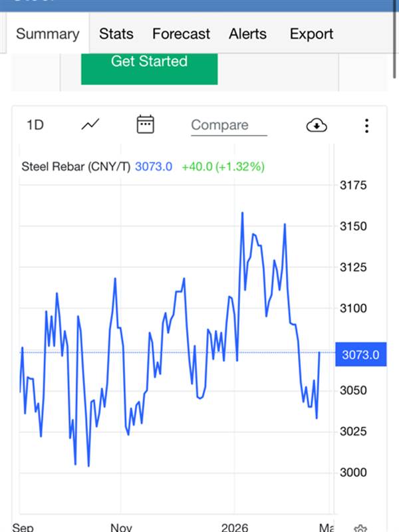The height and width of the screenshot is (532, 399).
Task: Open the calendar date range picker
Action: pyautogui.click(x=145, y=124)
